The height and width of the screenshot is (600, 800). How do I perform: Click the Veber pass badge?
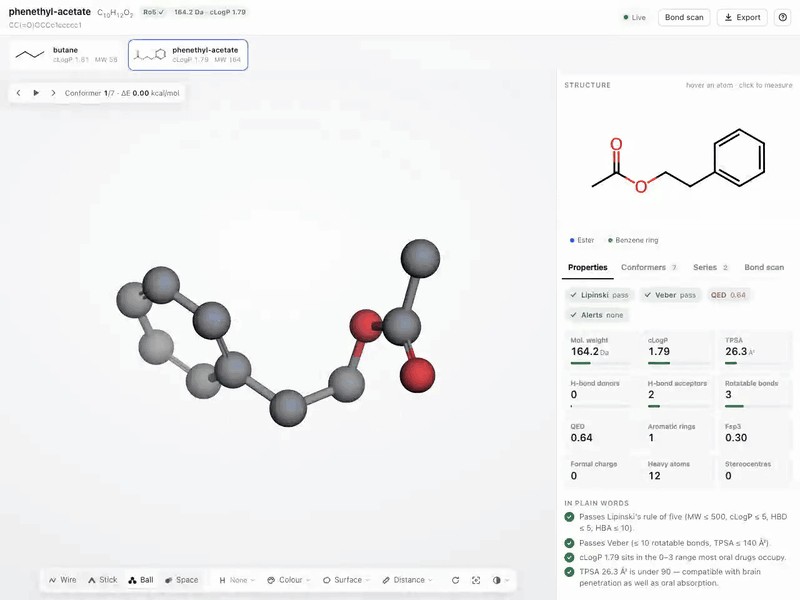(x=670, y=295)
